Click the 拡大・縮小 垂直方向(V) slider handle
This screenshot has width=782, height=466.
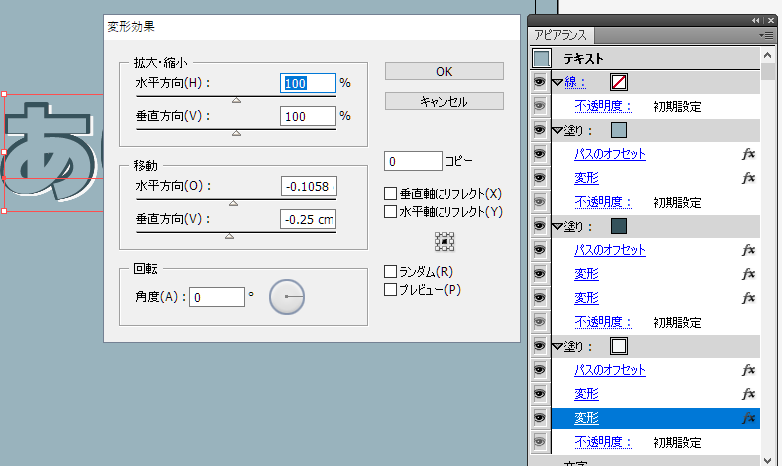[236, 133]
